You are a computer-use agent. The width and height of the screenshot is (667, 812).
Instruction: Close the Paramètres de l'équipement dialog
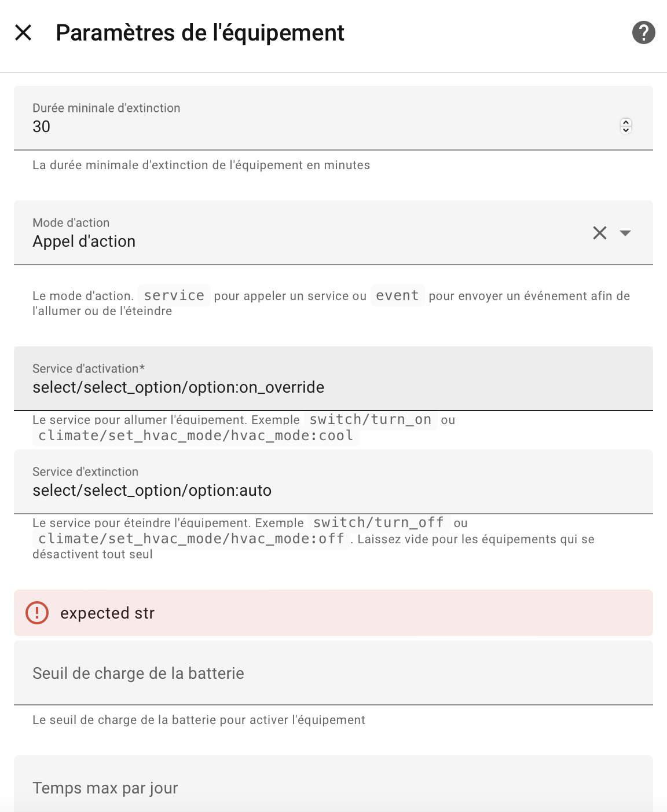point(23,32)
